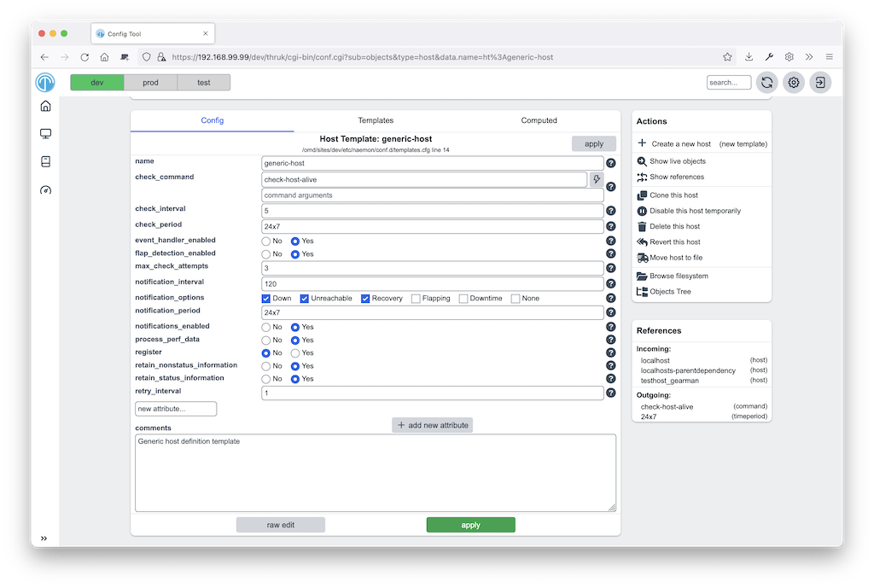
Task: Click the gray apply button at top
Action: (x=594, y=143)
